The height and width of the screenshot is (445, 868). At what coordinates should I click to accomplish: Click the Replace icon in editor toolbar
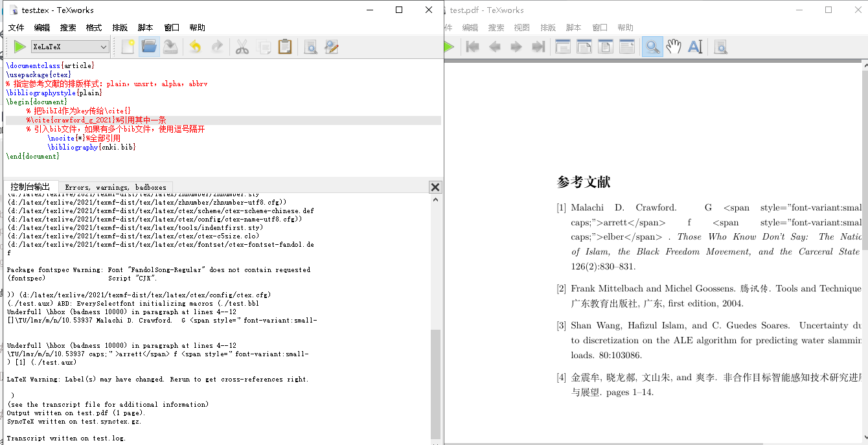[332, 47]
